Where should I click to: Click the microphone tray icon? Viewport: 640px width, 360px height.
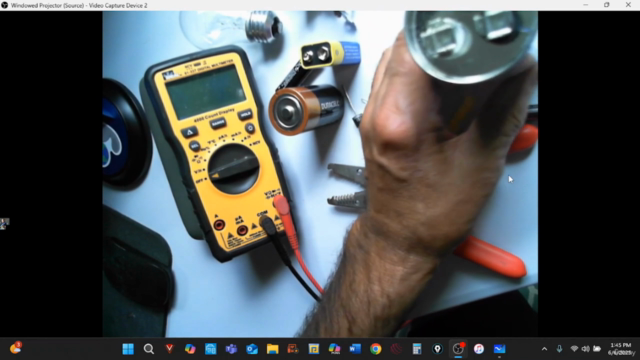pyautogui.click(x=559, y=349)
